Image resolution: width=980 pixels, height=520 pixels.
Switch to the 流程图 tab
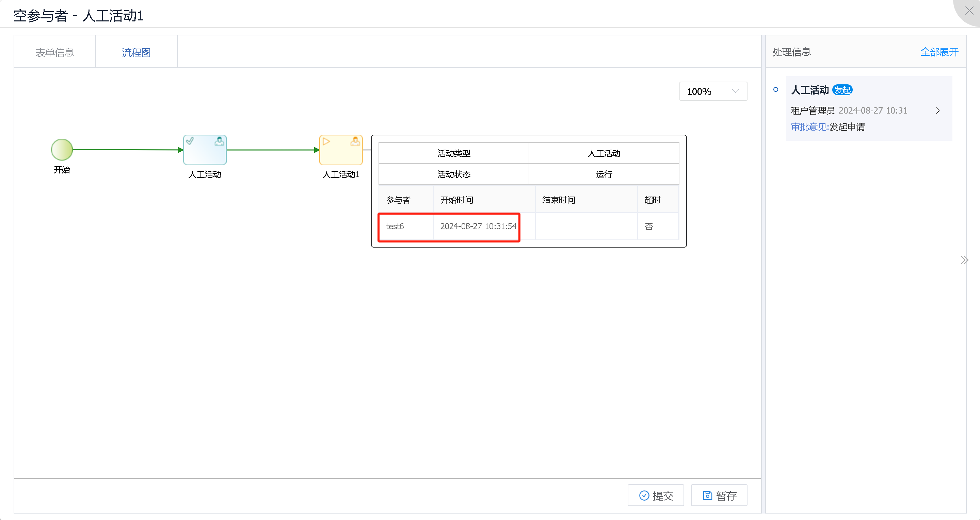[x=136, y=52]
